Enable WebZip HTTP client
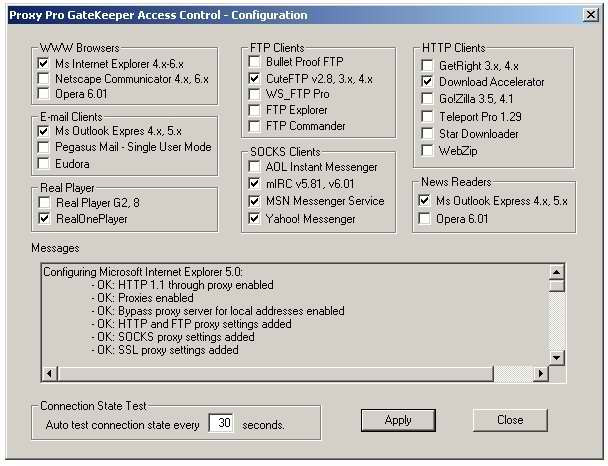 [427, 150]
